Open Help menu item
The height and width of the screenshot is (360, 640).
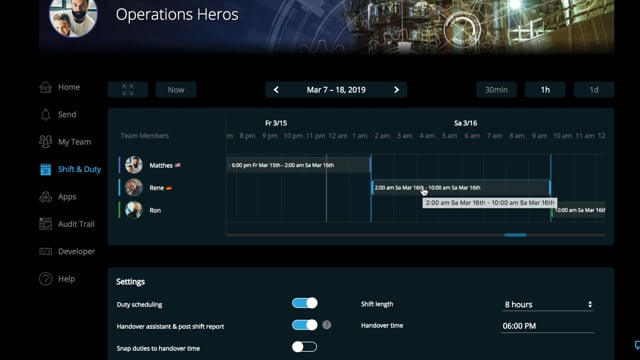(67, 279)
